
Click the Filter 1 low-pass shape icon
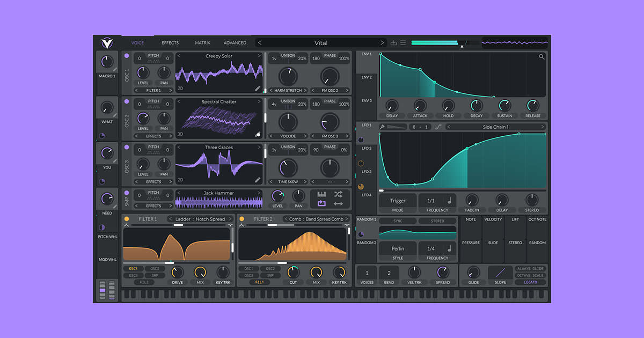[127, 226]
